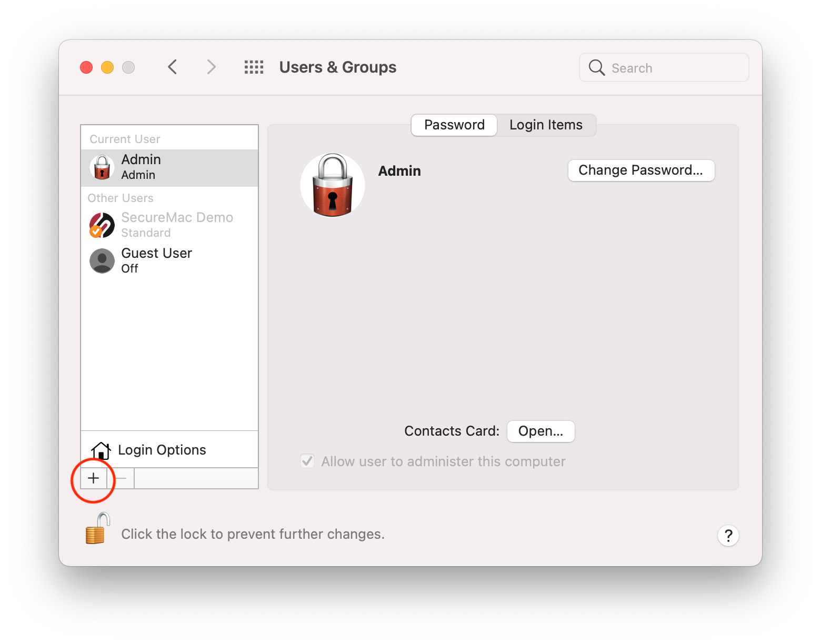Click the forward navigation arrow
Screen dimensions: 821x644
[211, 67]
